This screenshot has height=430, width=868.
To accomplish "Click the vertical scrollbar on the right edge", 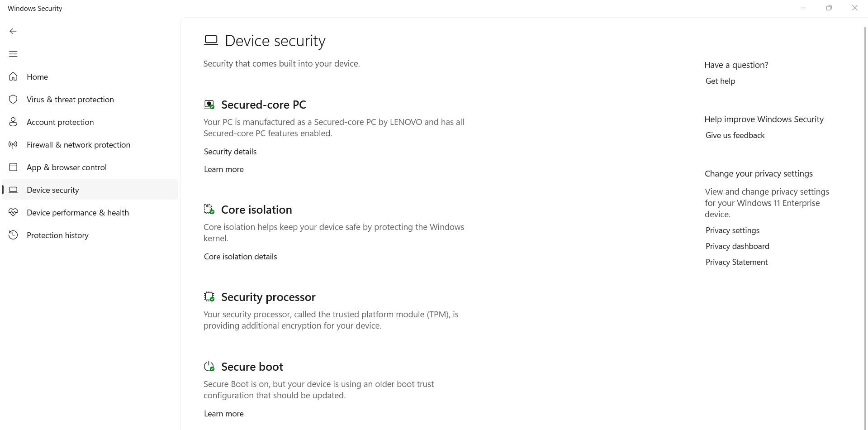I will click(x=865, y=181).
